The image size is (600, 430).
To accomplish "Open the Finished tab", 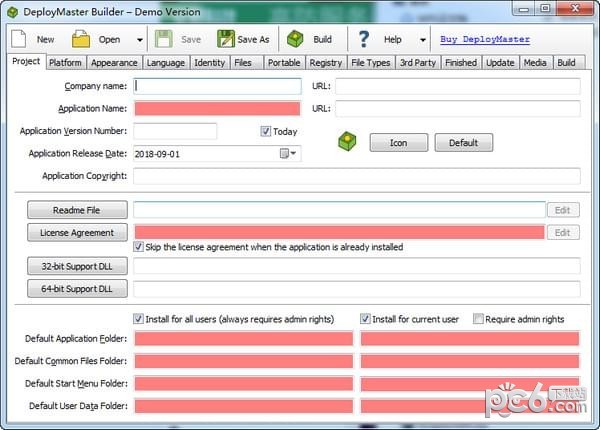I will (461, 63).
